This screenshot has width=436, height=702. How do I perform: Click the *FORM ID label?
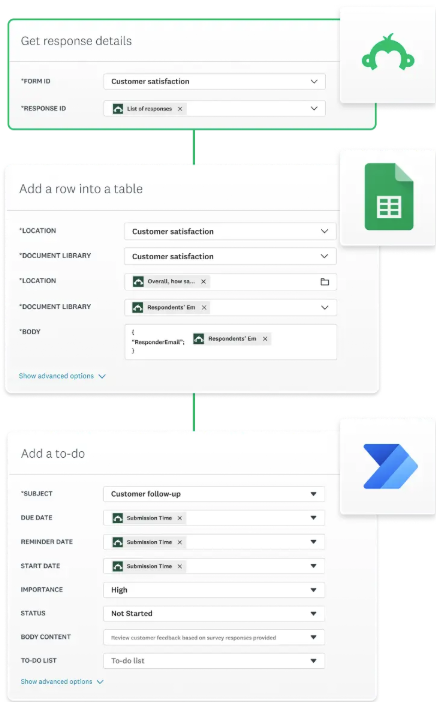click(x=36, y=81)
